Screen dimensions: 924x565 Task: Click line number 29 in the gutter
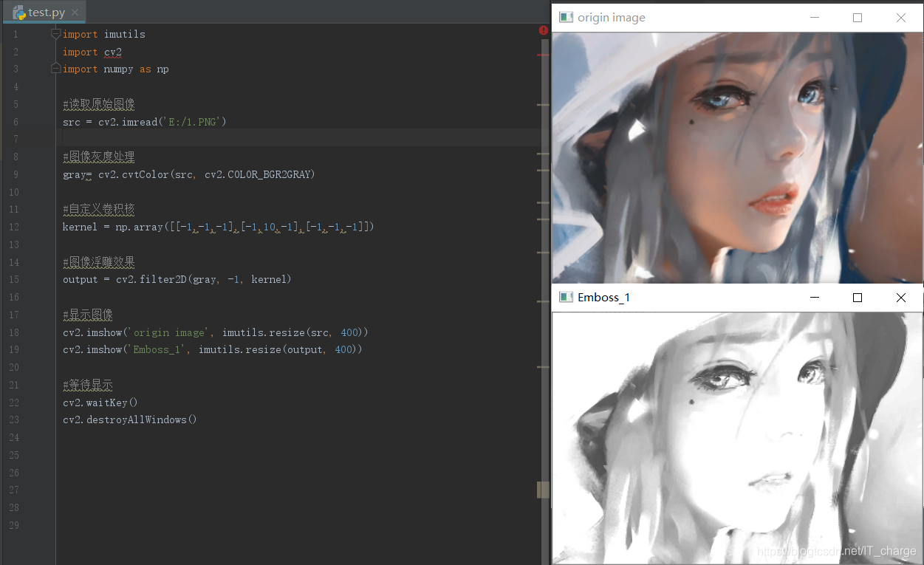[14, 525]
